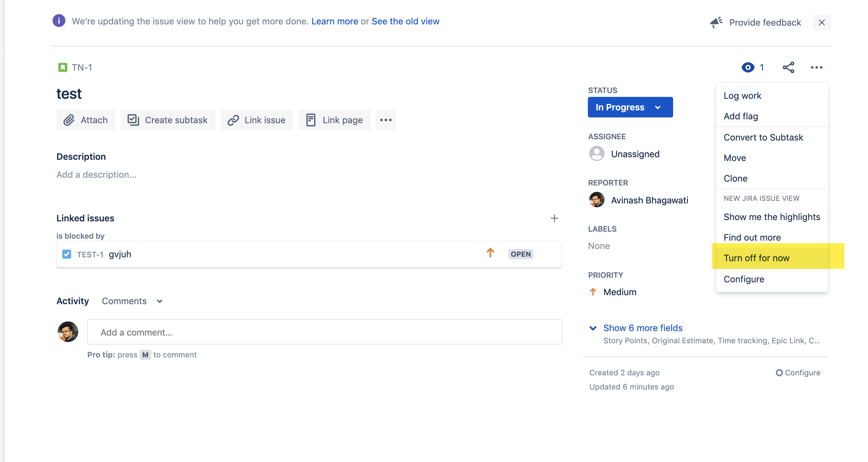Image resolution: width=868 pixels, height=462 pixels.
Task: Click the plus icon to add a linked issue
Action: point(554,218)
